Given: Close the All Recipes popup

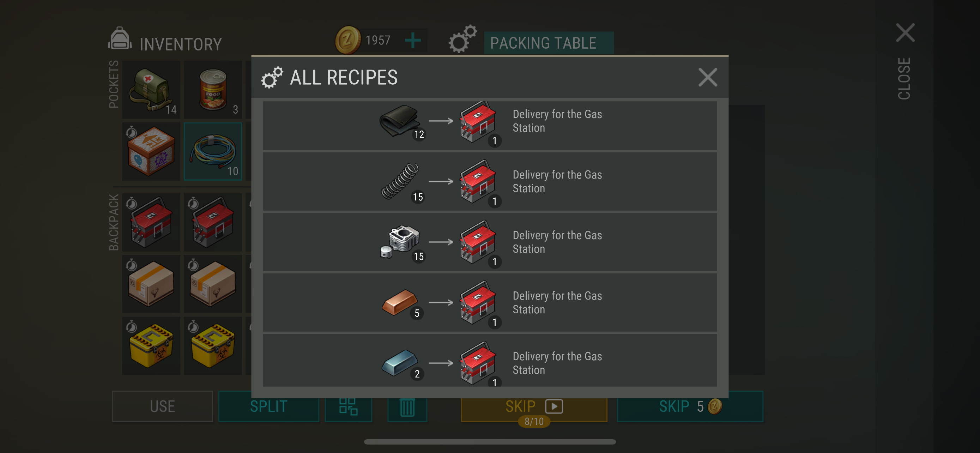Looking at the screenshot, I should pos(708,77).
